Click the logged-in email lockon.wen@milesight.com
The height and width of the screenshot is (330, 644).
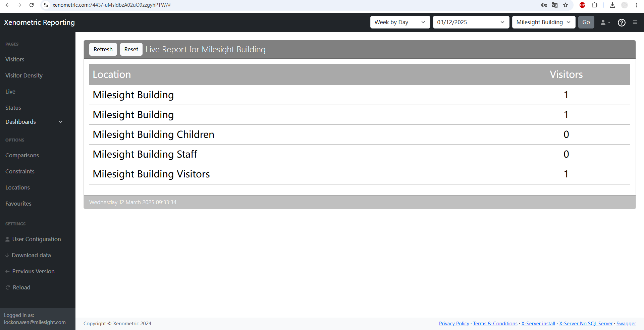click(x=35, y=322)
